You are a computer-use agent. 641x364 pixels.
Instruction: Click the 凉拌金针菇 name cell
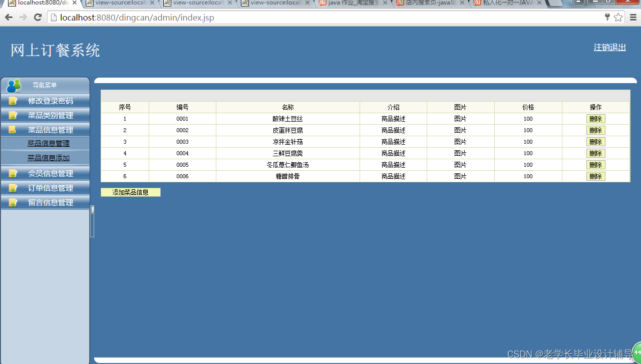[288, 142]
